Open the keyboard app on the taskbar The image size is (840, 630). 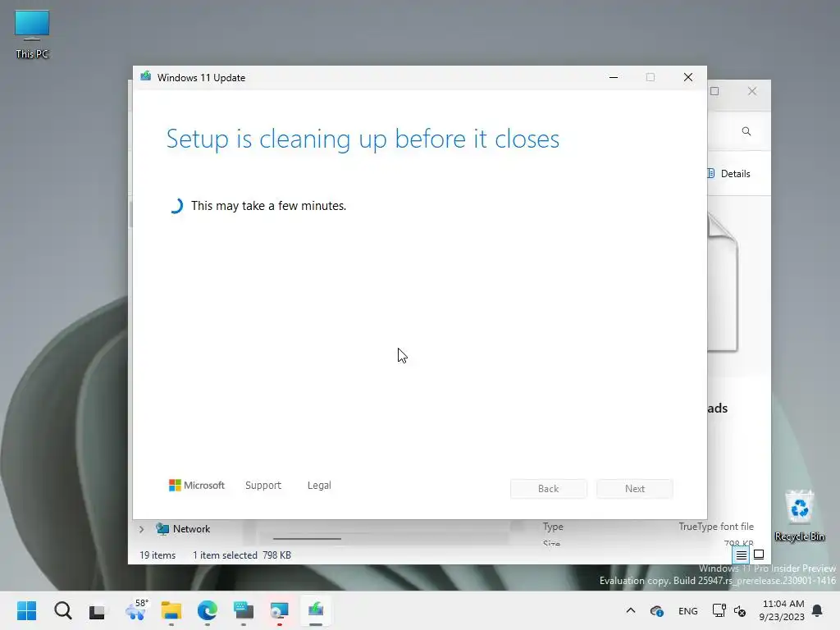click(243, 610)
